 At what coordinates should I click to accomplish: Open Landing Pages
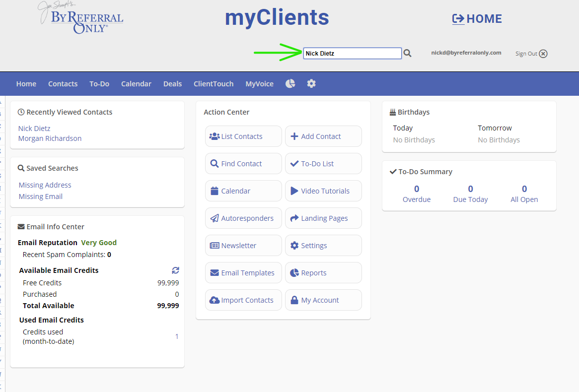pos(323,218)
